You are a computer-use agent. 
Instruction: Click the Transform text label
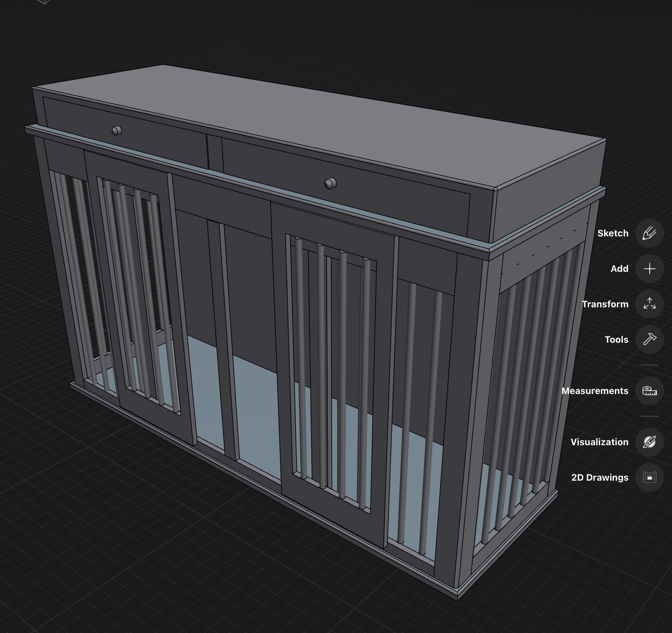pyautogui.click(x=605, y=304)
